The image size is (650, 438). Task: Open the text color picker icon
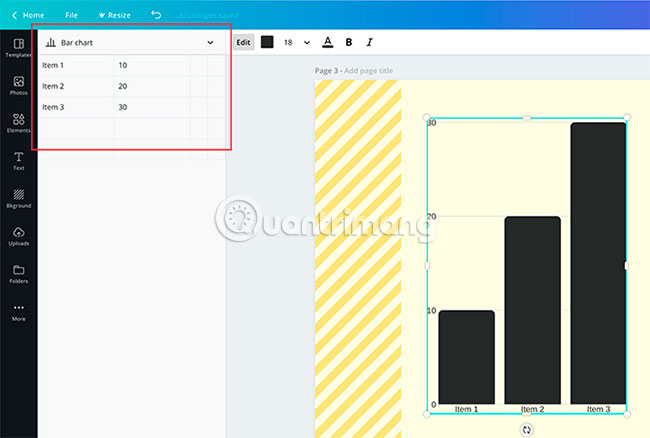click(327, 42)
